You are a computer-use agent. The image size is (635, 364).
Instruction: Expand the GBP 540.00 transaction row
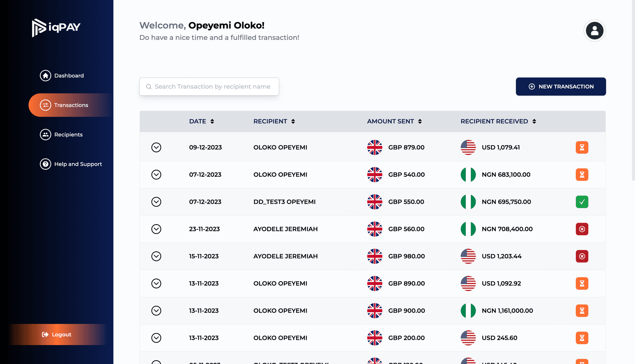[156, 175]
